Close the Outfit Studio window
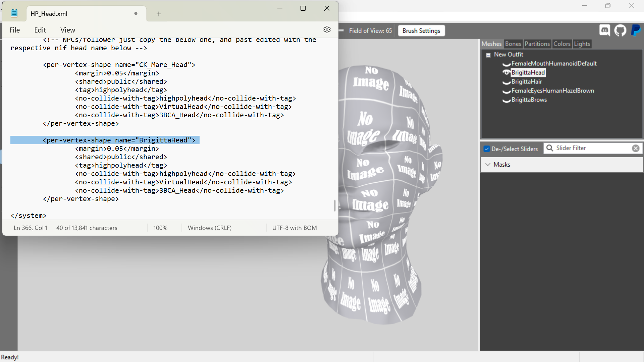Screen dimensions: 644x362 [632, 6]
